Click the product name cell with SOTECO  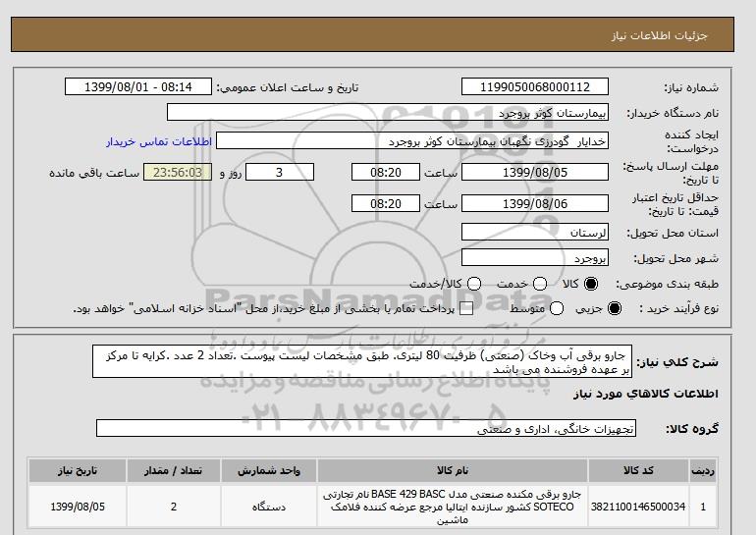click(453, 507)
